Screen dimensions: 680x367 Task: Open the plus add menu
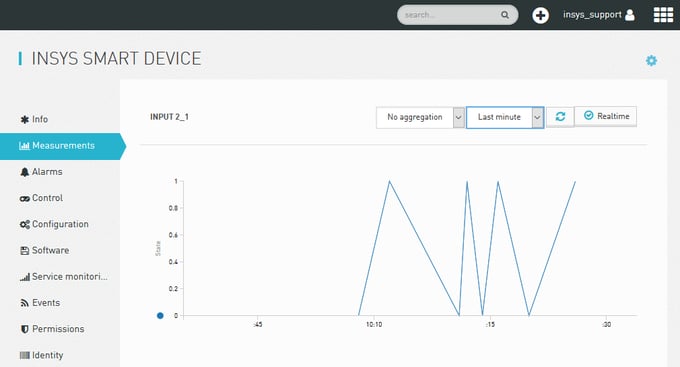coord(540,15)
